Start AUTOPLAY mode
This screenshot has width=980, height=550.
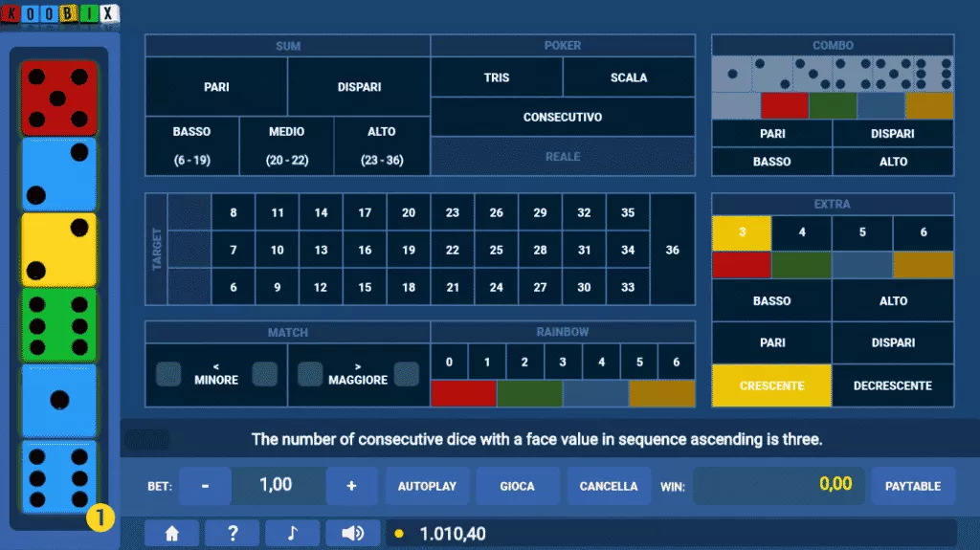pyautogui.click(x=427, y=486)
